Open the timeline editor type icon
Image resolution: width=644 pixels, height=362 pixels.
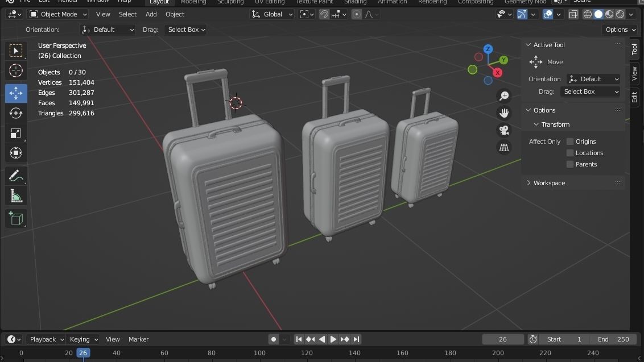pyautogui.click(x=14, y=339)
